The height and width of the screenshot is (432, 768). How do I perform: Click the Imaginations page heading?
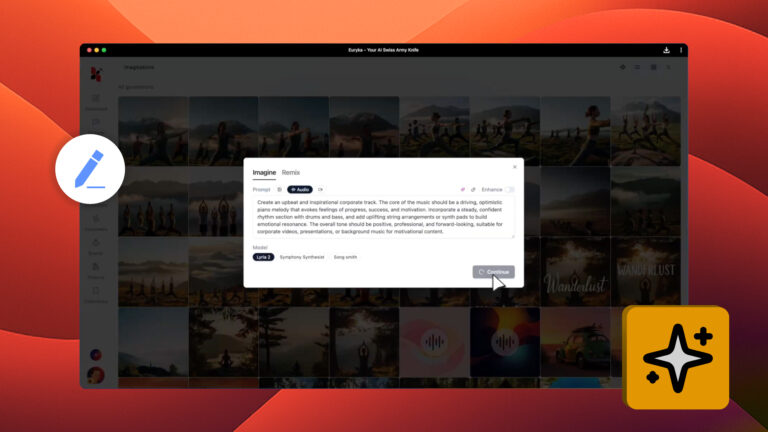(139, 67)
